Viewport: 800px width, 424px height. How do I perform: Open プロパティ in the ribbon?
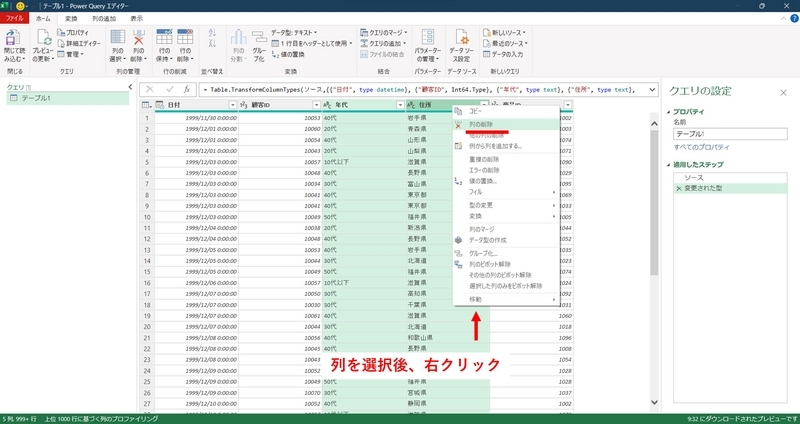[x=73, y=32]
